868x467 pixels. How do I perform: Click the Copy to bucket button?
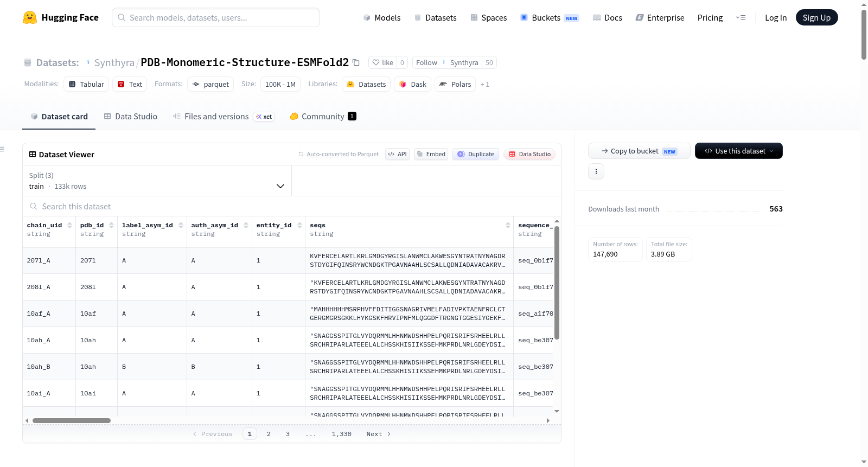639,151
